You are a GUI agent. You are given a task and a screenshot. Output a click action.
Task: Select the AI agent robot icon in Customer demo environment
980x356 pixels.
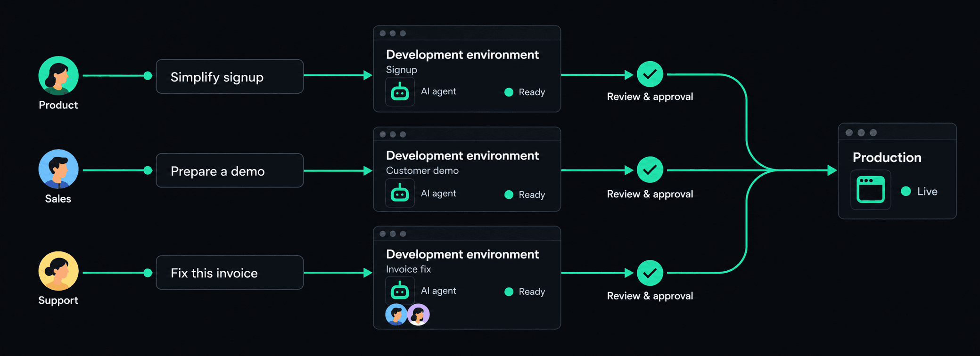(x=400, y=193)
